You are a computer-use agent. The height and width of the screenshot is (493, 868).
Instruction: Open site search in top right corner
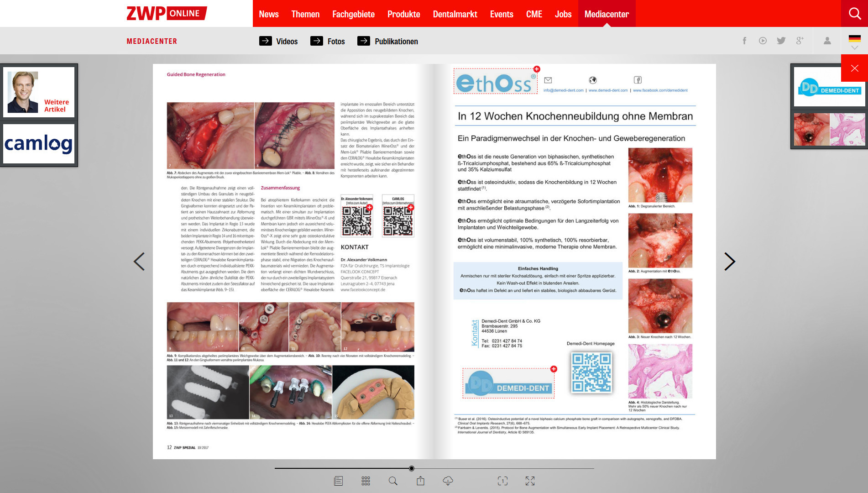click(x=854, y=14)
